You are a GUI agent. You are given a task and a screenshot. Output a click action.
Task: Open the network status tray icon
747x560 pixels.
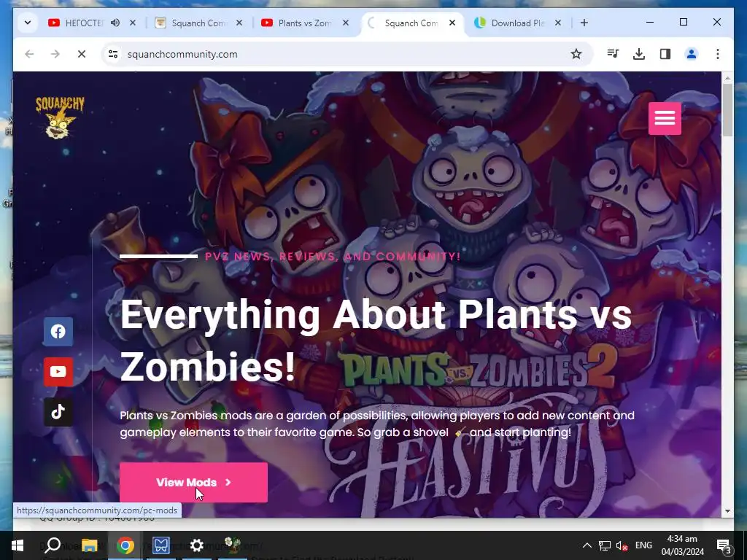pos(605,545)
